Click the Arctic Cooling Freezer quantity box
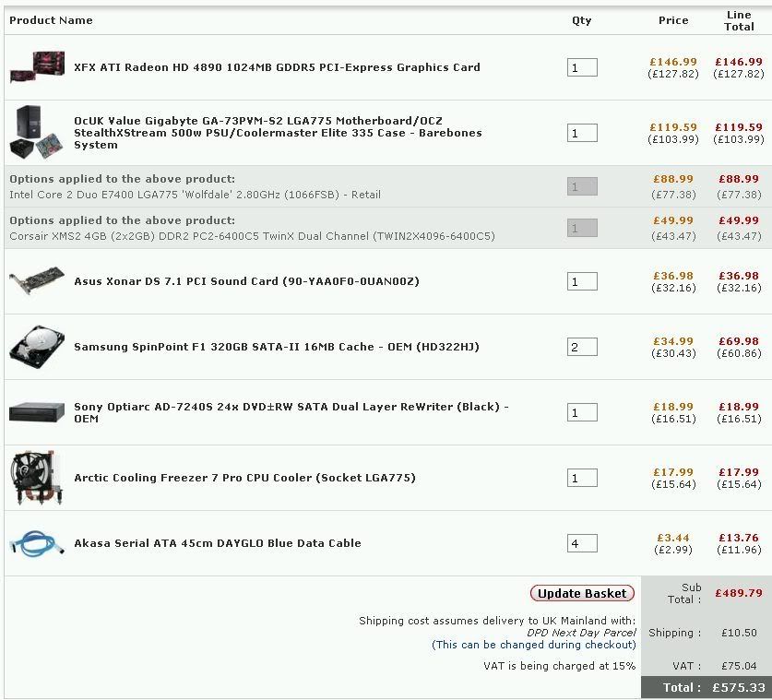Screen dimensions: 772x700 click(x=582, y=478)
